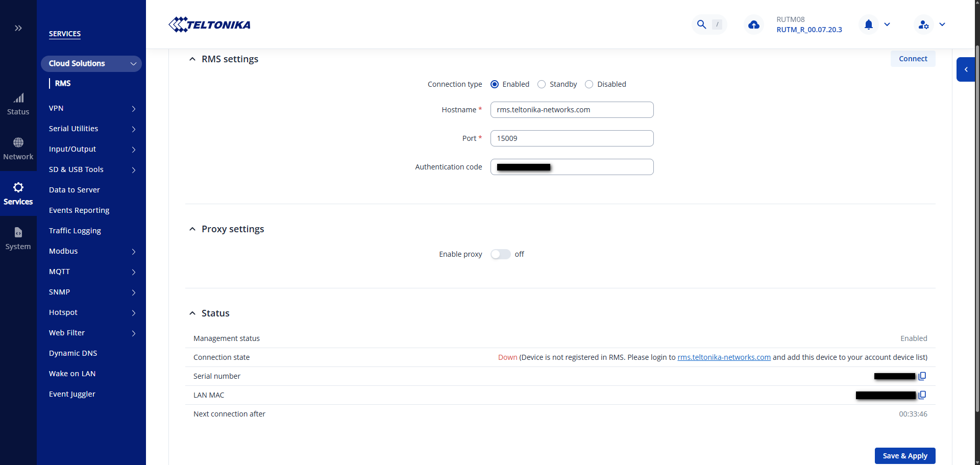The width and height of the screenshot is (980, 465).
Task: Open the notifications bell icon
Action: 868,25
